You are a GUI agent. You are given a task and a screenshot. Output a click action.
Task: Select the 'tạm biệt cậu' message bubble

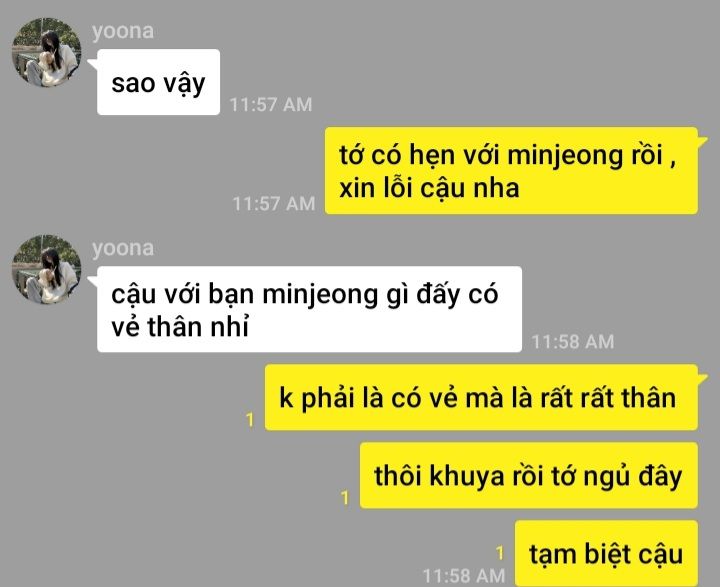point(607,553)
